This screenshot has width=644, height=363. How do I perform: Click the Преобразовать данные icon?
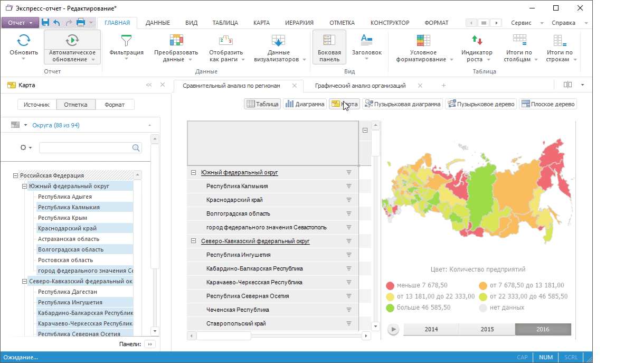pyautogui.click(x=176, y=40)
